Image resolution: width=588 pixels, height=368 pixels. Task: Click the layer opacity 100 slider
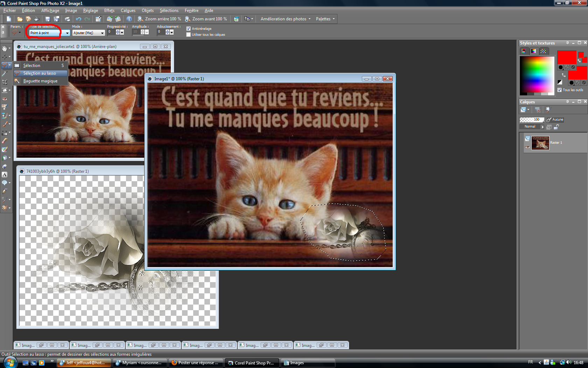click(532, 120)
